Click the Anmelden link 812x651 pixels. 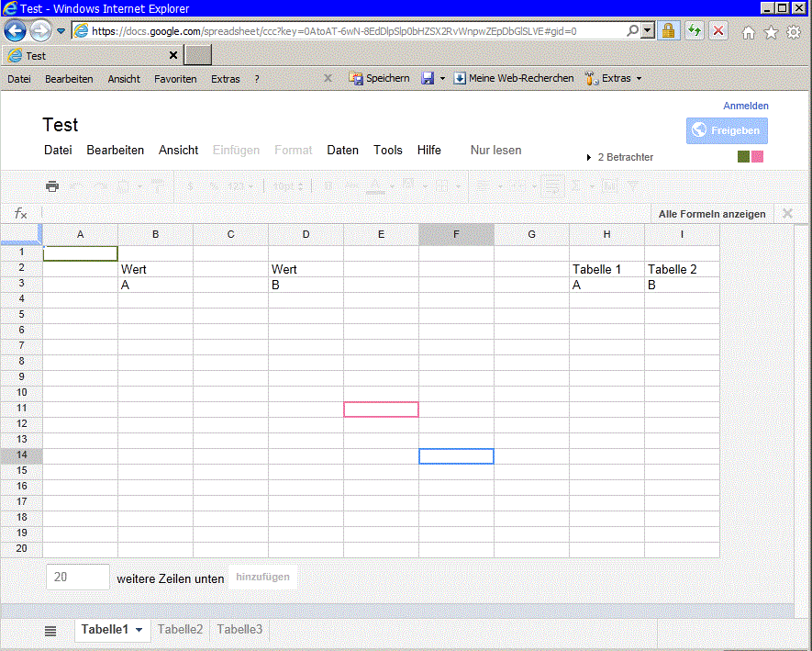pos(745,106)
